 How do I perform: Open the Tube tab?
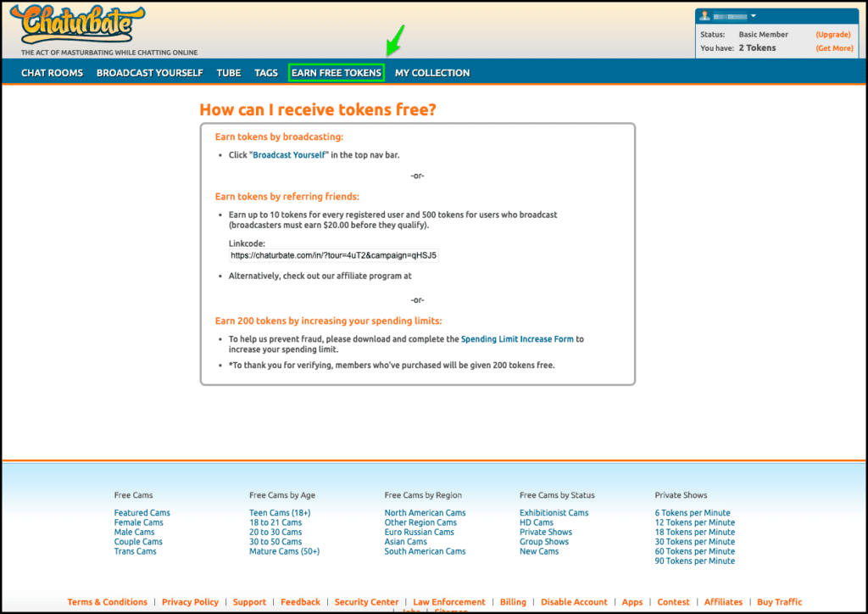click(229, 73)
